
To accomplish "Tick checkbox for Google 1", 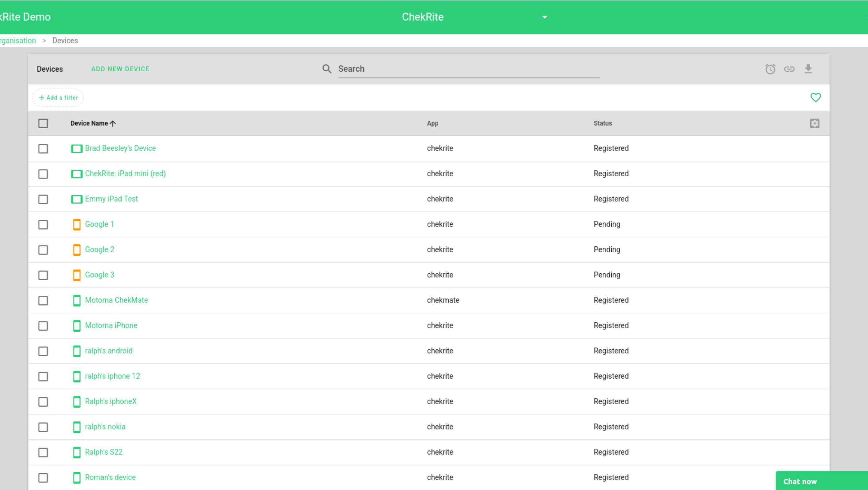I will click(x=43, y=224).
